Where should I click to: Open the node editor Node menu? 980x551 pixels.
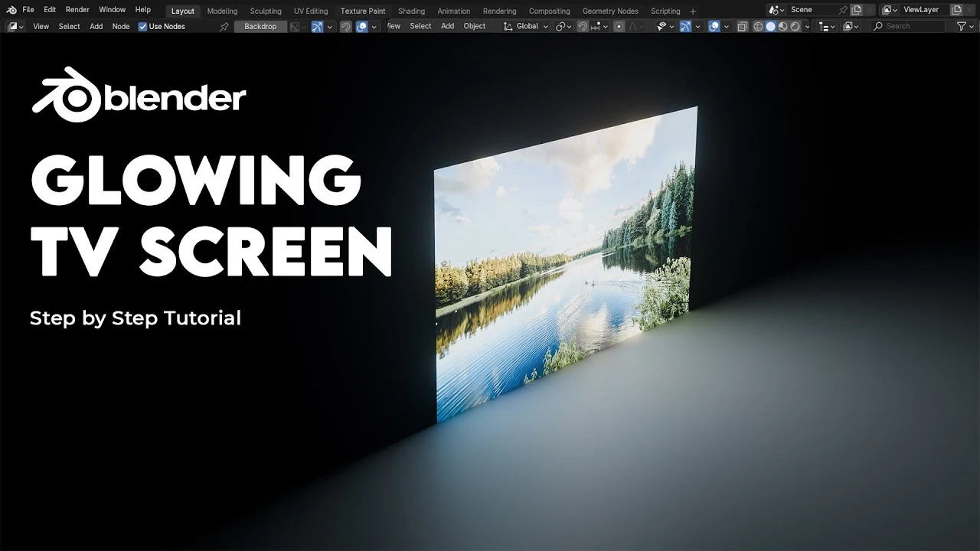tap(121, 26)
